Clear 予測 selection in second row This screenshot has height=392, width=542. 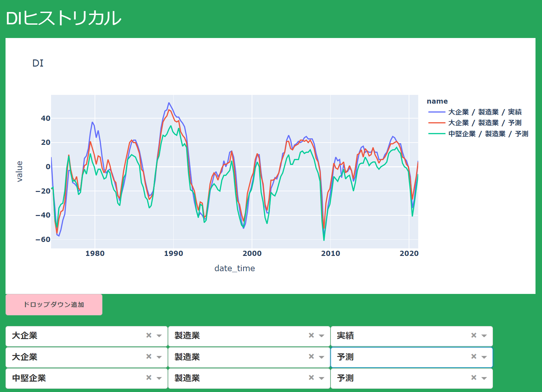(474, 357)
